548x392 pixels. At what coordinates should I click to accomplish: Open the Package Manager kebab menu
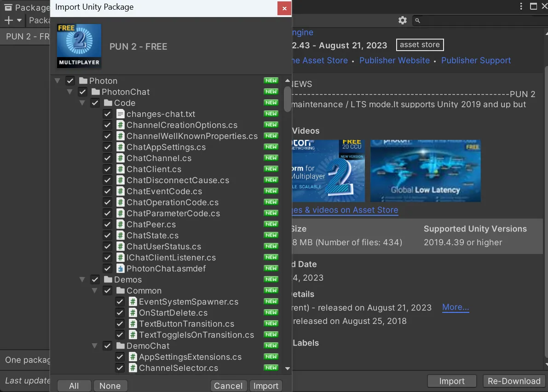tap(521, 6)
